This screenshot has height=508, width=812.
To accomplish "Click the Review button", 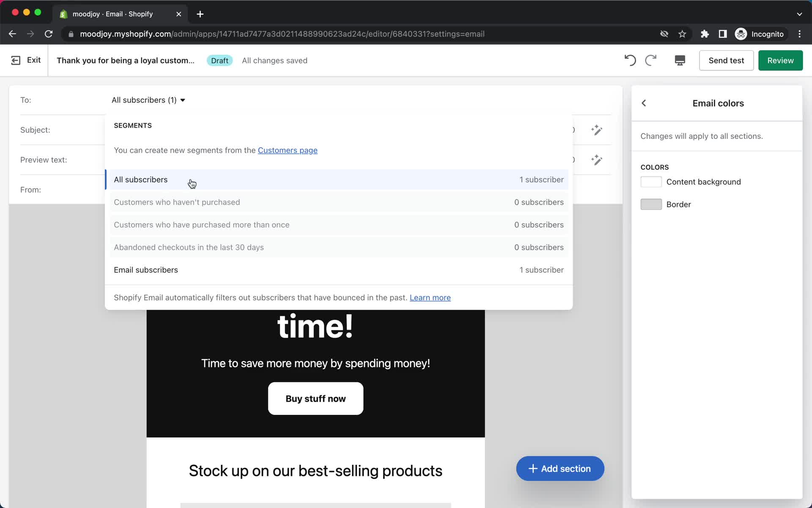I will (780, 60).
